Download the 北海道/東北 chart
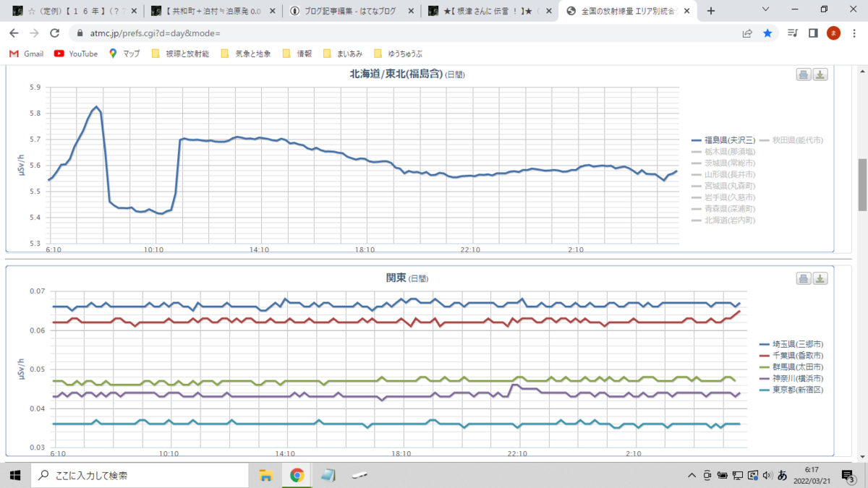This screenshot has height=488, width=868. click(820, 74)
